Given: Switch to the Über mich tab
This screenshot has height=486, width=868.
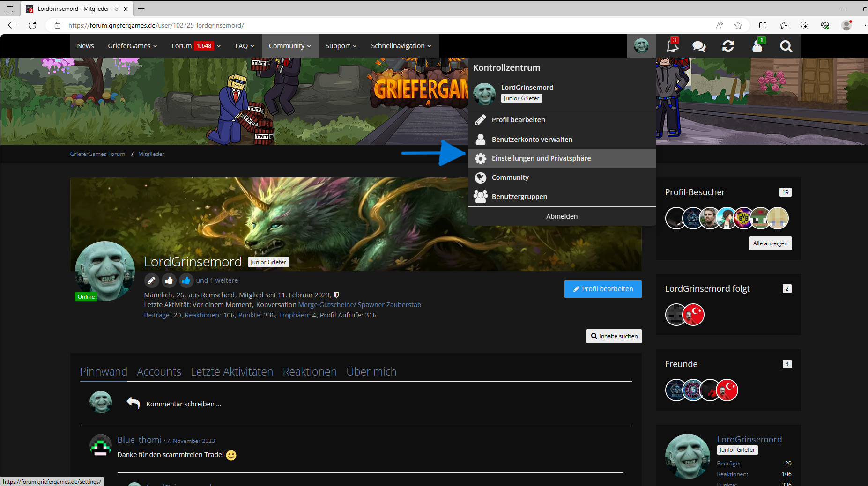Looking at the screenshot, I should [371, 372].
